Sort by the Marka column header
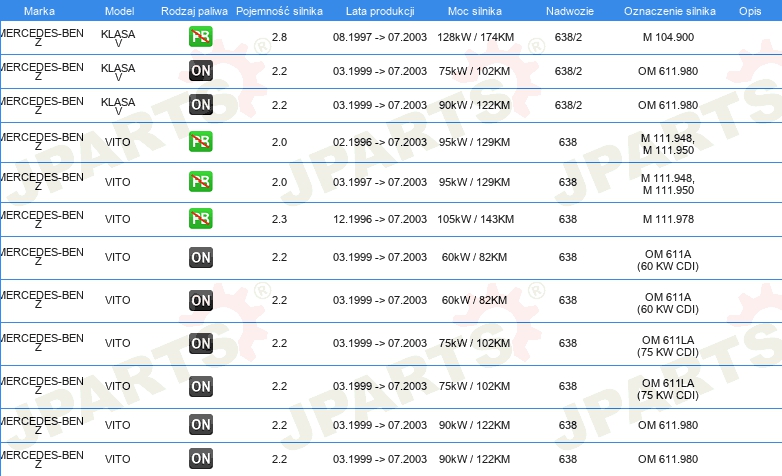Viewport: 782px width, 476px height. point(39,11)
